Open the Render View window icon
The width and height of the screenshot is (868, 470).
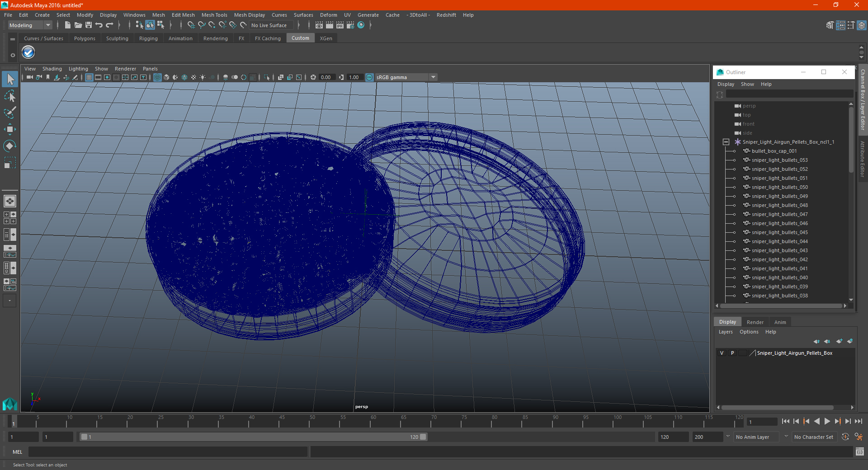(x=319, y=25)
